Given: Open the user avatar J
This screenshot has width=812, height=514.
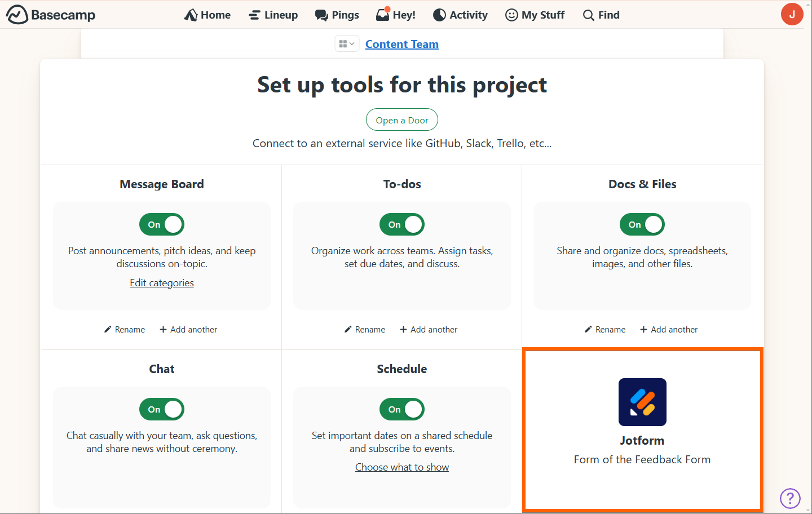Looking at the screenshot, I should (792, 14).
